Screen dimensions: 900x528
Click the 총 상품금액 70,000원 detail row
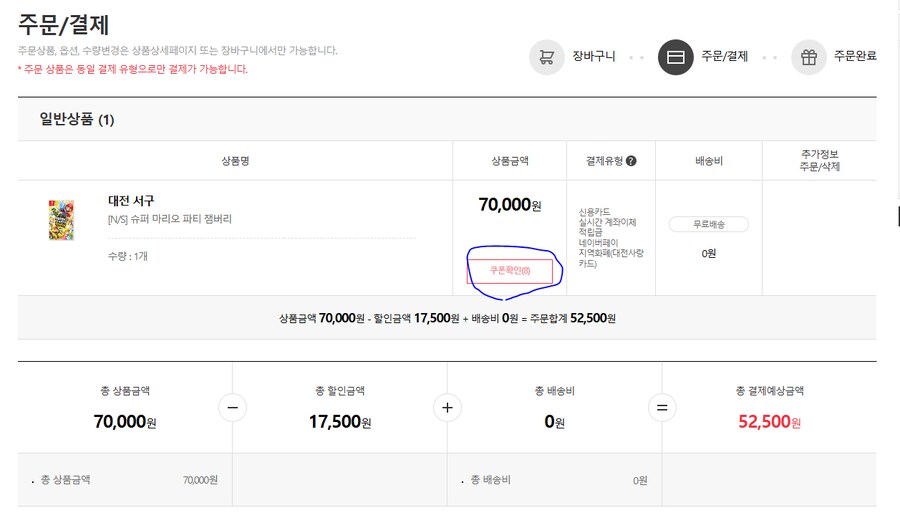coord(125,480)
